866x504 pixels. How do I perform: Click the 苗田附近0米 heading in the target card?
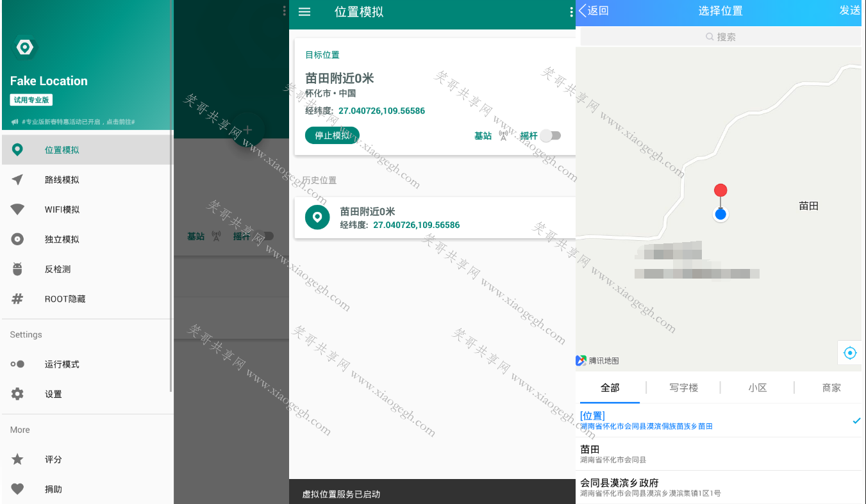pyautogui.click(x=339, y=78)
